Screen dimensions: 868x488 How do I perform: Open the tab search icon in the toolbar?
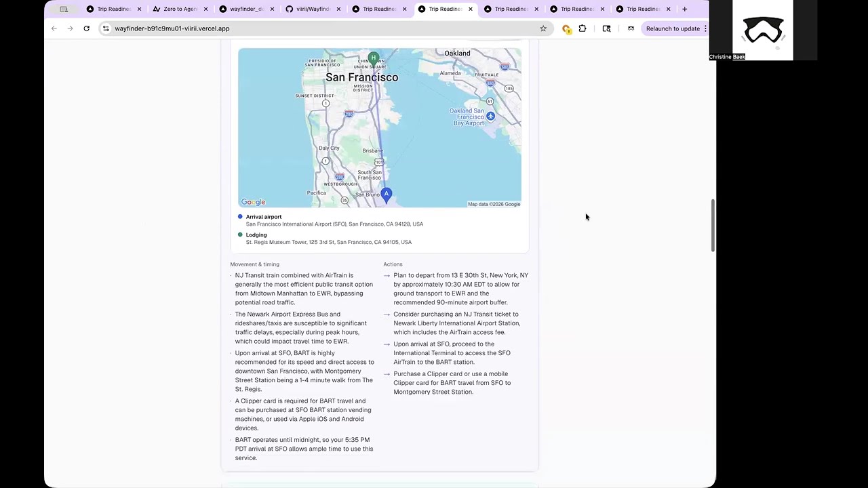606,28
